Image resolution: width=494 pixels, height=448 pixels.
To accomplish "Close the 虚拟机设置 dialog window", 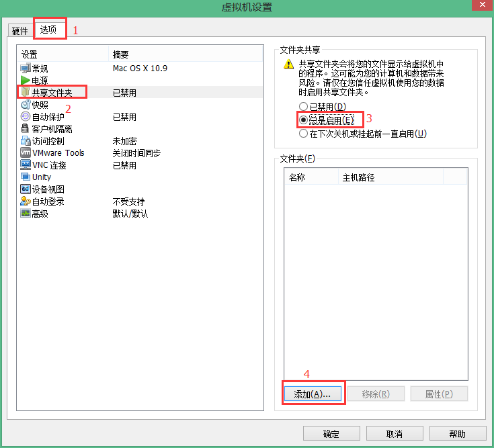I will click(x=483, y=5).
